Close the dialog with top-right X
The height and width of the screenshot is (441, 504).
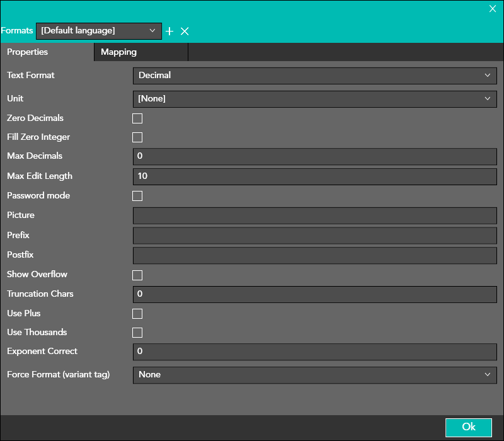click(x=493, y=8)
